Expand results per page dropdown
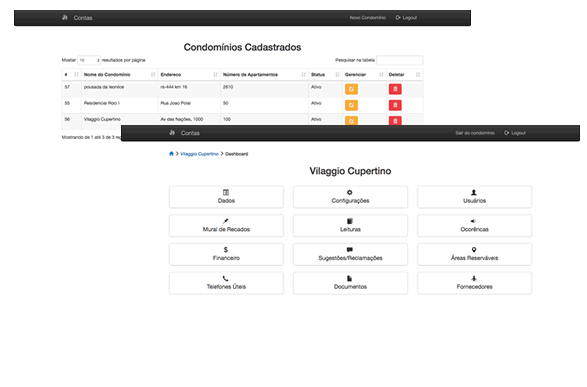Viewport: 587px width, 387px height. click(x=89, y=60)
